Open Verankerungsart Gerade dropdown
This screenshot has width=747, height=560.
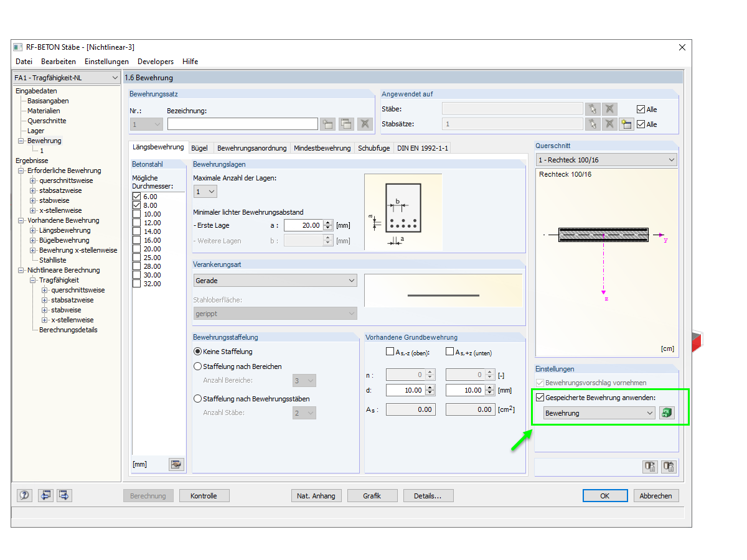[275, 281]
